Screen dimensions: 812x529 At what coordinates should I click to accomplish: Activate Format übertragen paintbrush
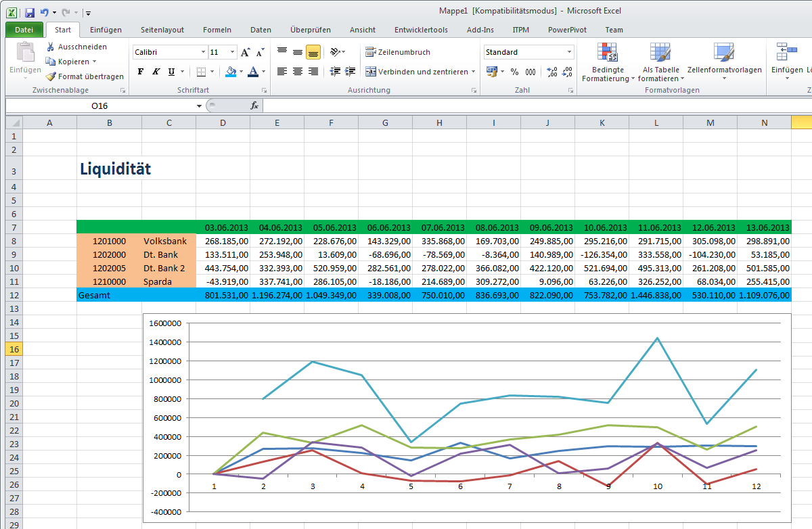pyautogui.click(x=85, y=76)
